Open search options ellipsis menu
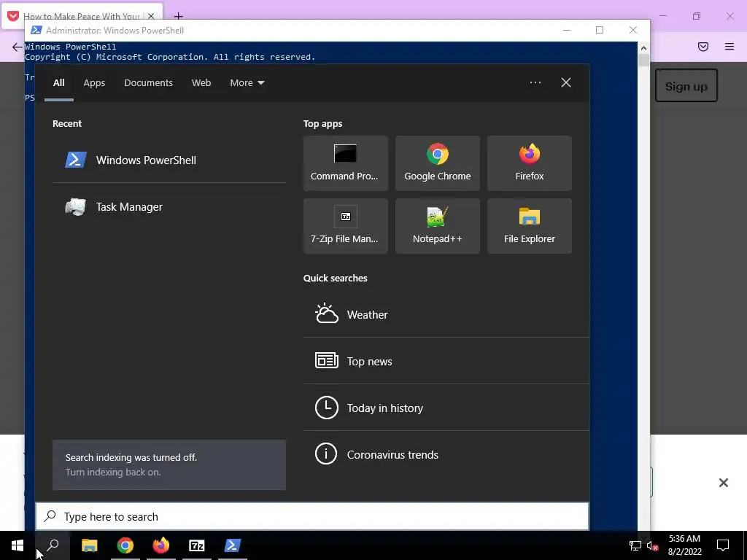This screenshot has height=560, width=747. coord(535,82)
